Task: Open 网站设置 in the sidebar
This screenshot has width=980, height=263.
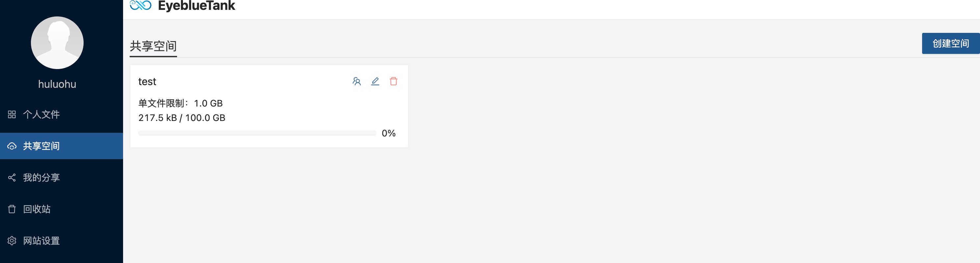Action: pos(62,241)
